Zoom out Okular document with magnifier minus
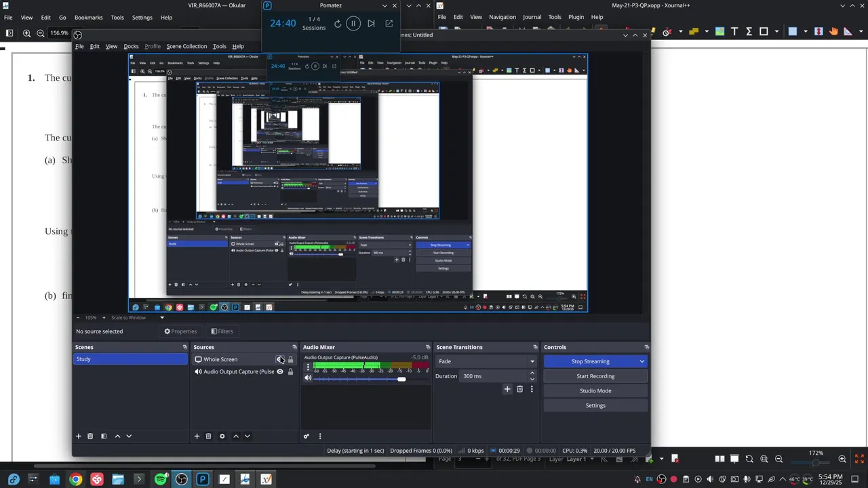The image size is (868, 488). [x=41, y=33]
